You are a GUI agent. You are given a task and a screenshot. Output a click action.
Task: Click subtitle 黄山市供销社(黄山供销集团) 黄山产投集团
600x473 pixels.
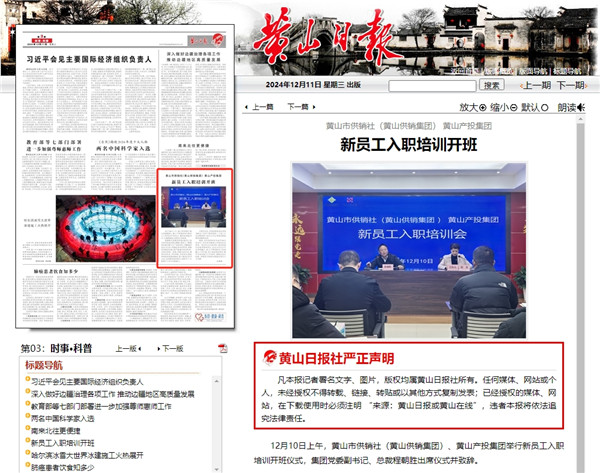coord(409,126)
